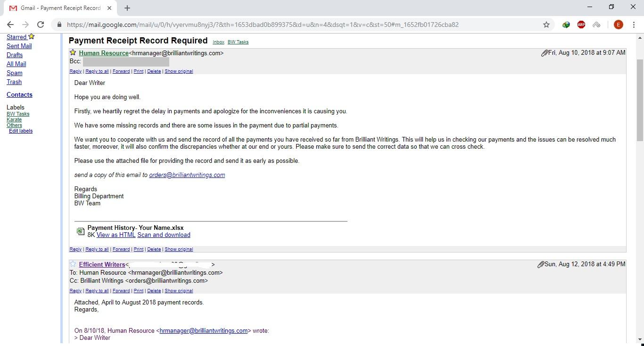The image size is (644, 346).
Task: Click the attachment name Payment History- Your Name.xlsx
Action: (136, 228)
